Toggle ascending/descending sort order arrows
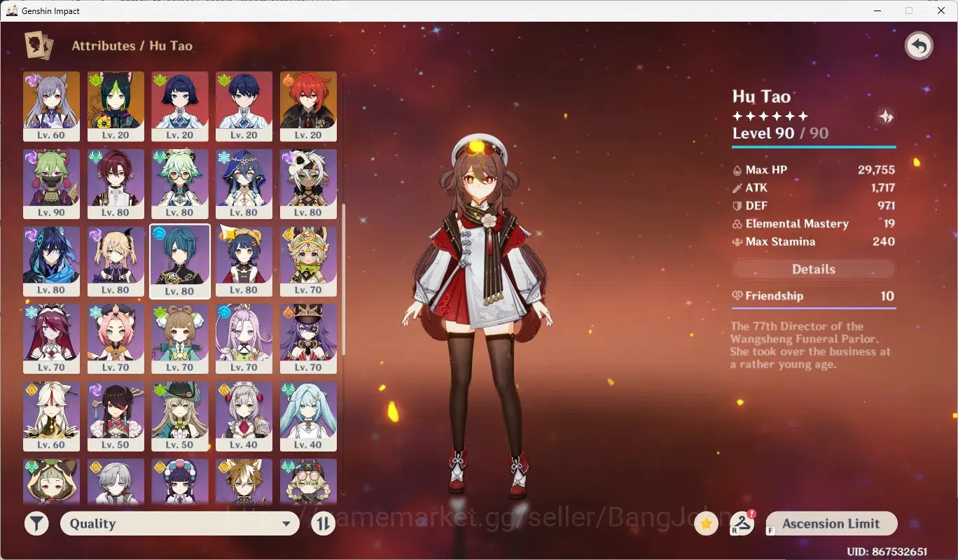958x560 pixels. click(x=323, y=524)
